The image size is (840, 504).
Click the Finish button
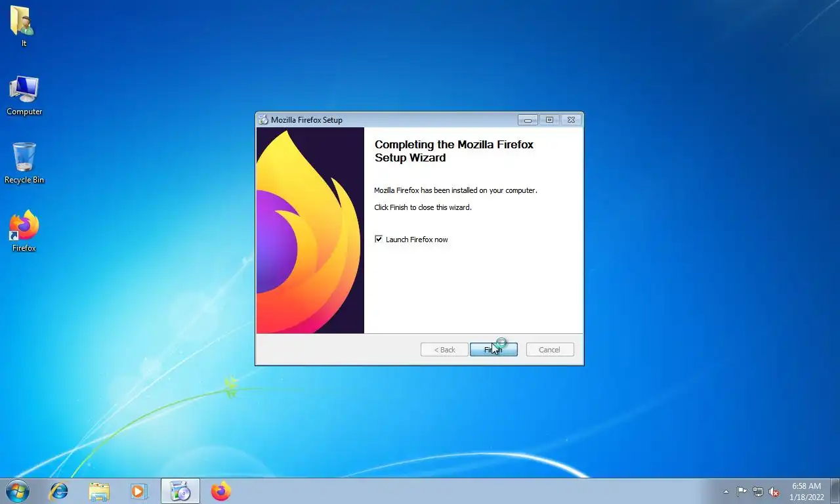coord(493,350)
